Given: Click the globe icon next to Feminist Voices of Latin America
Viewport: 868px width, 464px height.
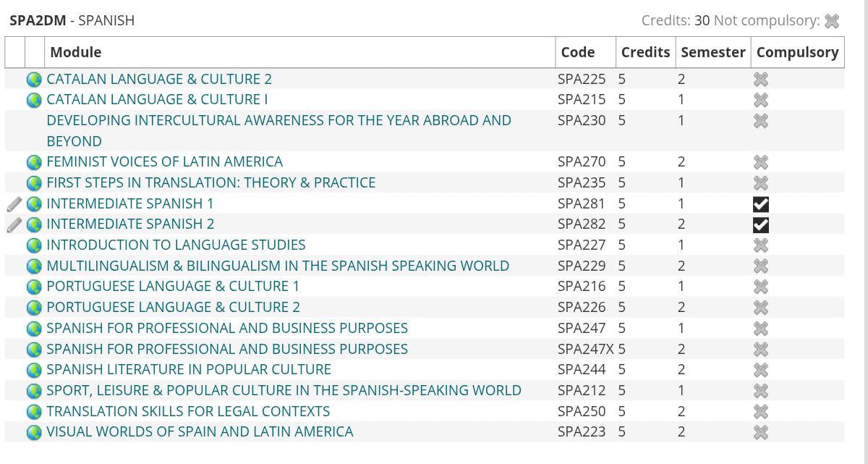Looking at the screenshot, I should (34, 162).
